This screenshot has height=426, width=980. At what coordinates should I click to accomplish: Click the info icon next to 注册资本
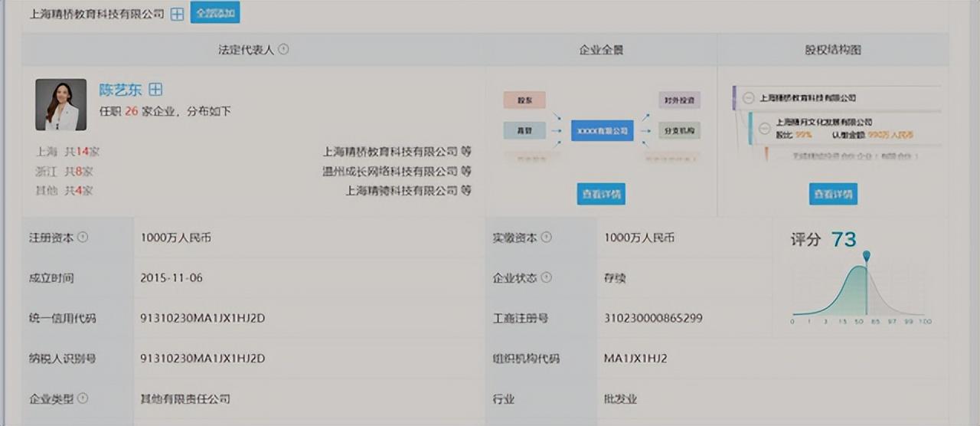[x=83, y=238]
